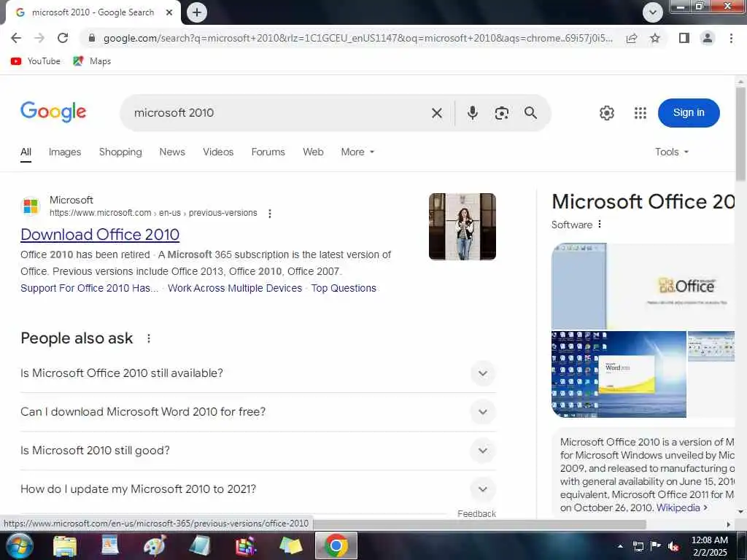Viewport: 747px width, 560px height.
Task: Switch to the Videos tab
Action: tap(218, 152)
